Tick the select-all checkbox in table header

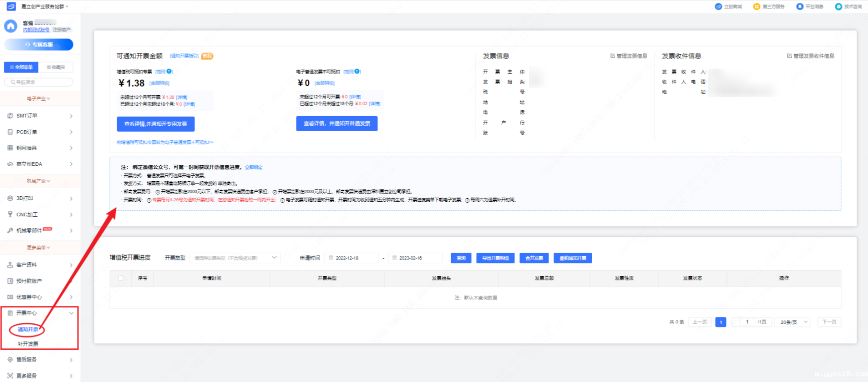(121, 278)
